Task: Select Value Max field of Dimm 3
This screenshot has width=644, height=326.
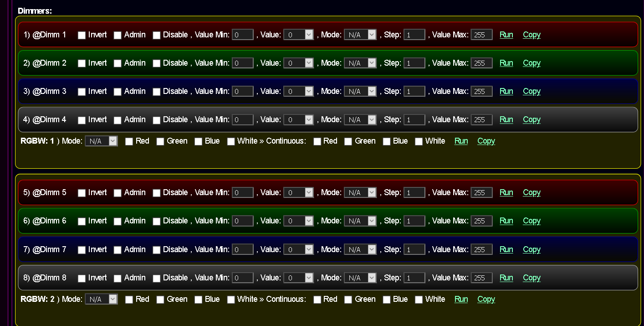Action: (x=481, y=91)
